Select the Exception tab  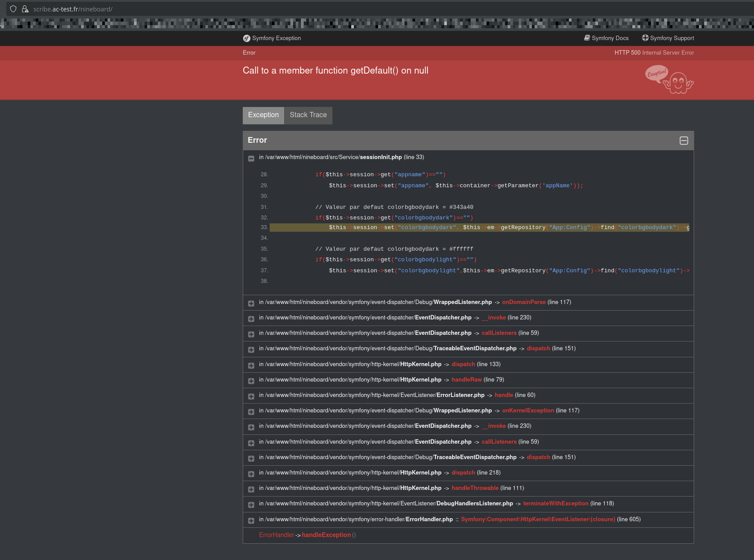pos(263,115)
